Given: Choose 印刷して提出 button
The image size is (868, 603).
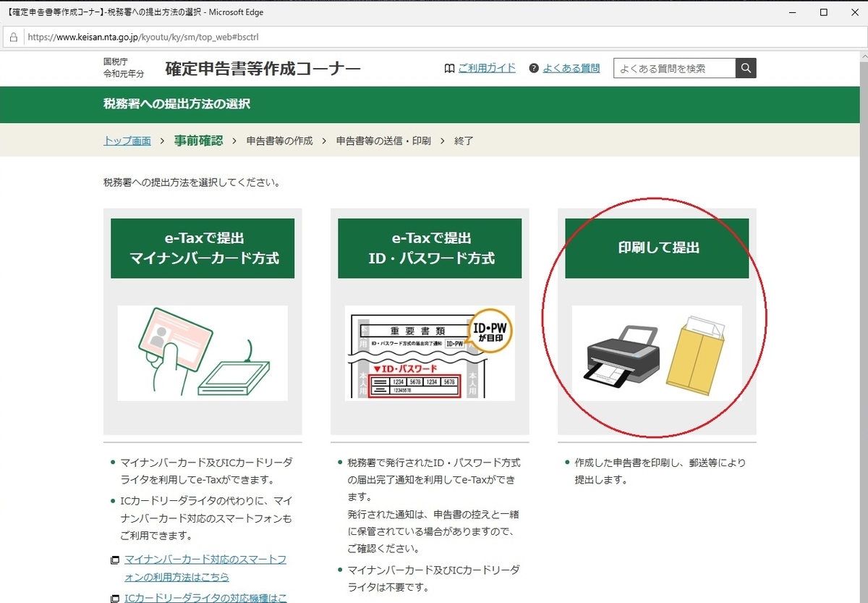Looking at the screenshot, I should pos(657,248).
